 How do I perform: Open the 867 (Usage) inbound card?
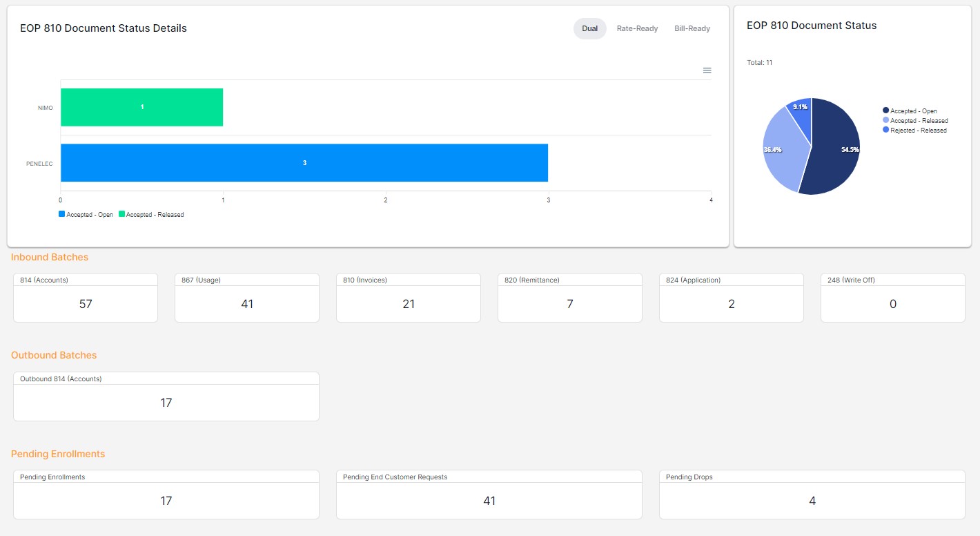pyautogui.click(x=247, y=298)
